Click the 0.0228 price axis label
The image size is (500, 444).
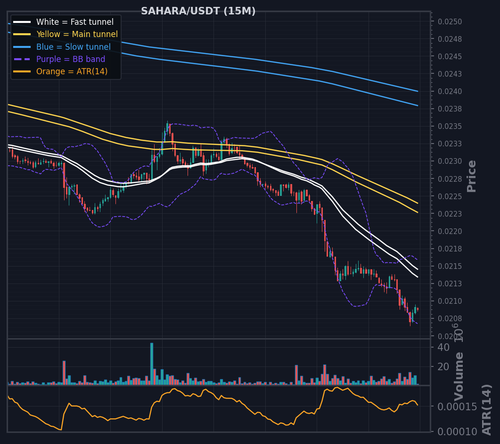pos(450,179)
